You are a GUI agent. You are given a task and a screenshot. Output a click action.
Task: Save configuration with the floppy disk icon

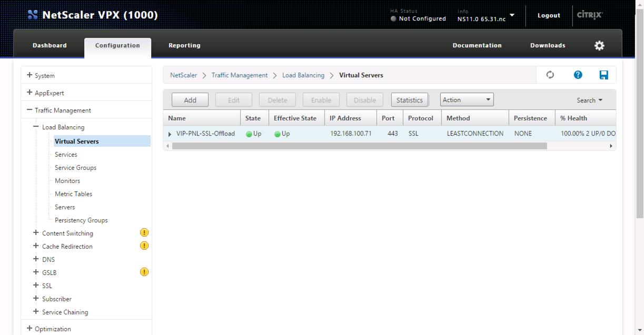[604, 75]
